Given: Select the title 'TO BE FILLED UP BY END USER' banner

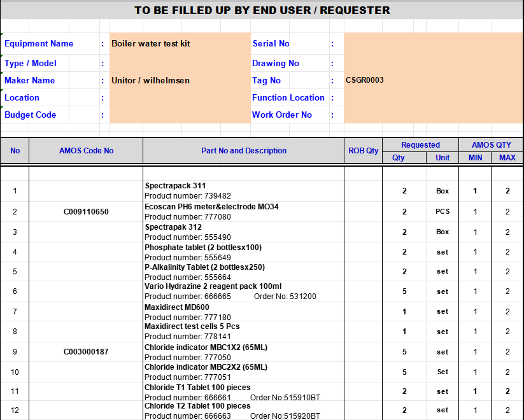Looking at the screenshot, I should click(x=262, y=10).
